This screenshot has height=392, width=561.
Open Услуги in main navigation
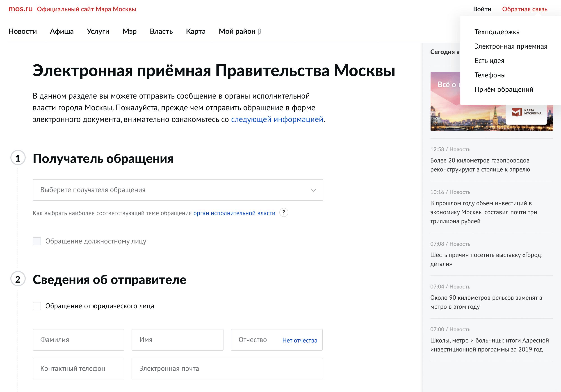98,31
